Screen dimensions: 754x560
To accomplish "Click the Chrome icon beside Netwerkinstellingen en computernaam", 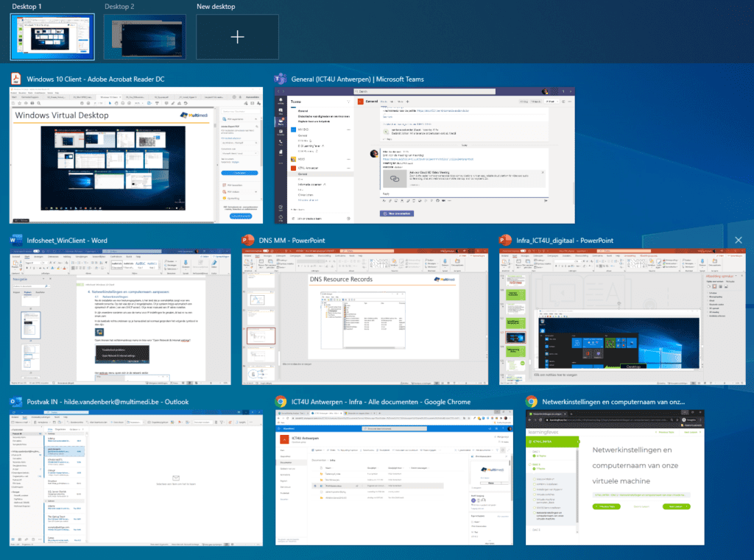I will 532,401.
